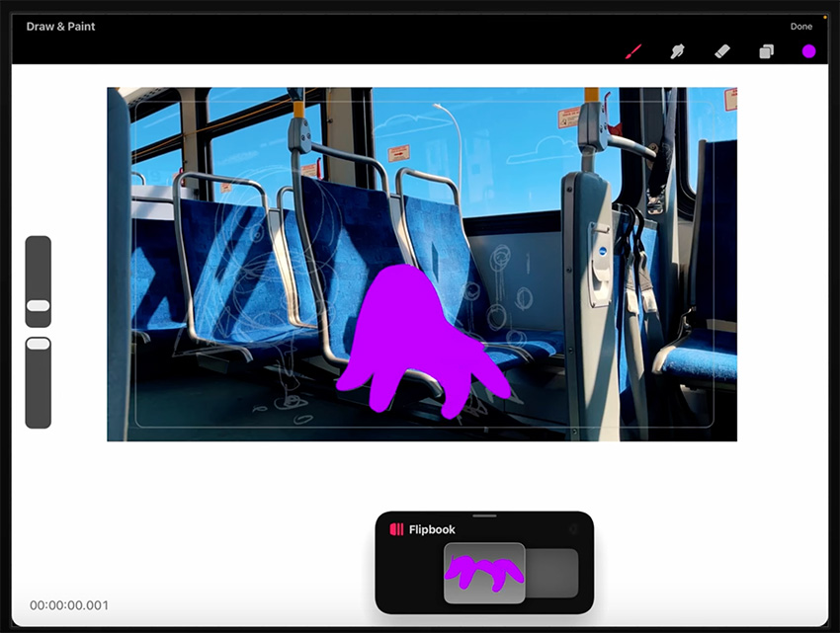Click the lower opacity slider handle
This screenshot has height=633, width=840.
tap(38, 344)
